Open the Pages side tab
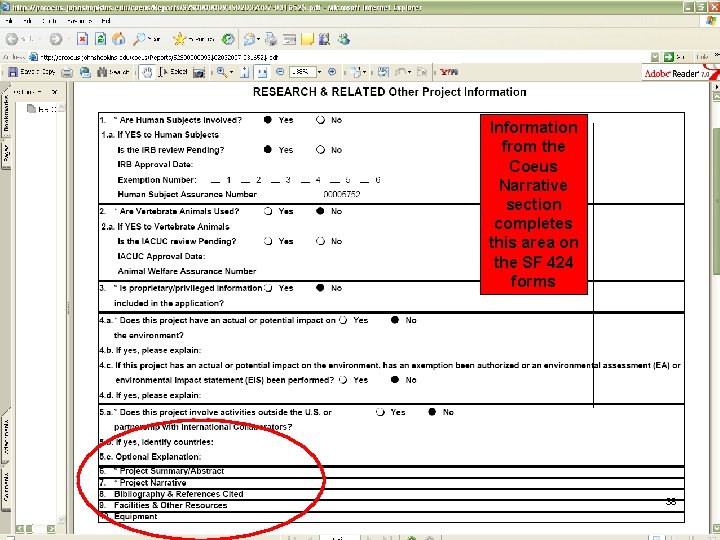The image size is (720, 540). [x=6, y=155]
